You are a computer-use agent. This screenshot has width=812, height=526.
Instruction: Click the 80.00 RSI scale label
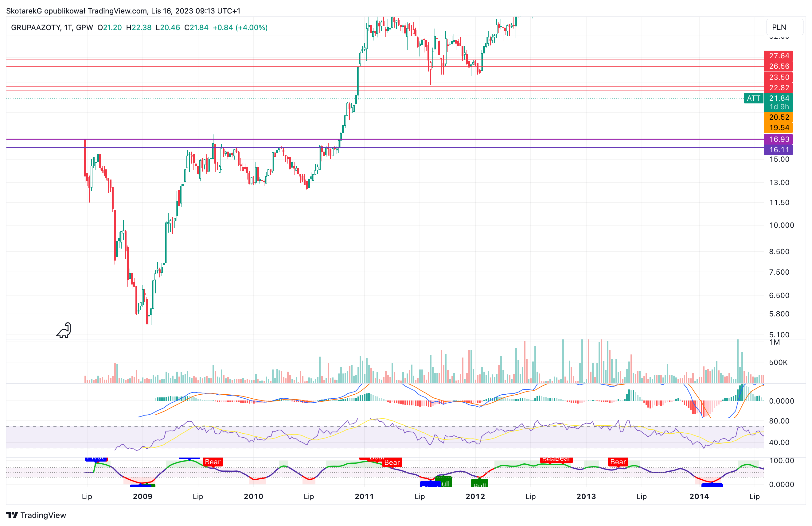click(x=779, y=421)
